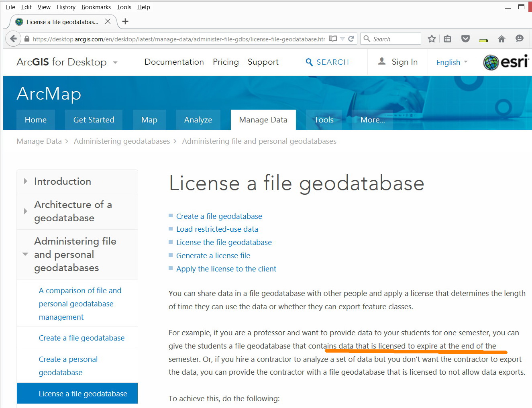
Task: Save page to Pocket icon
Action: pyautogui.click(x=465, y=39)
